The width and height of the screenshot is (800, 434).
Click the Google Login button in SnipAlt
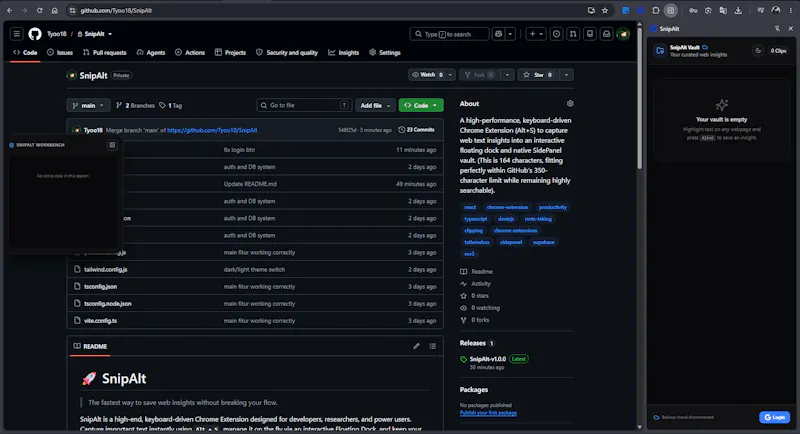774,417
